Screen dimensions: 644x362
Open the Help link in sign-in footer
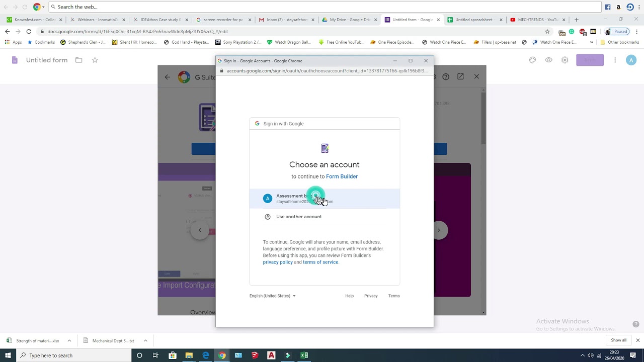pos(349,296)
